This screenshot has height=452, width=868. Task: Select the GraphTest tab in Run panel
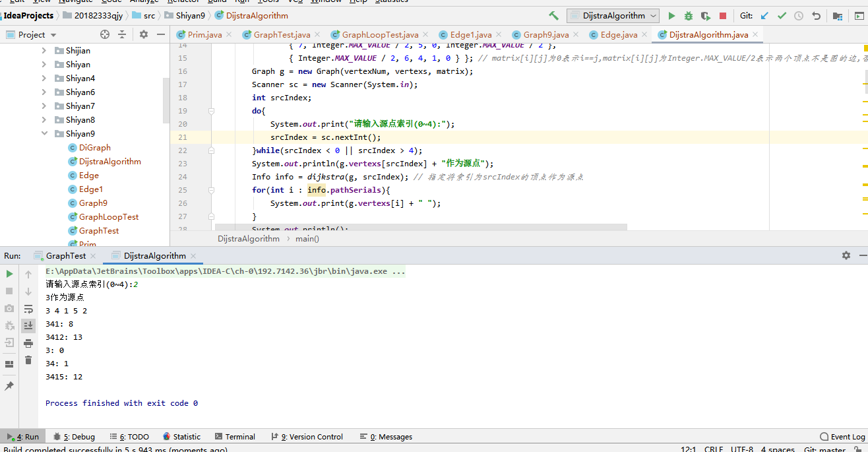coord(65,255)
